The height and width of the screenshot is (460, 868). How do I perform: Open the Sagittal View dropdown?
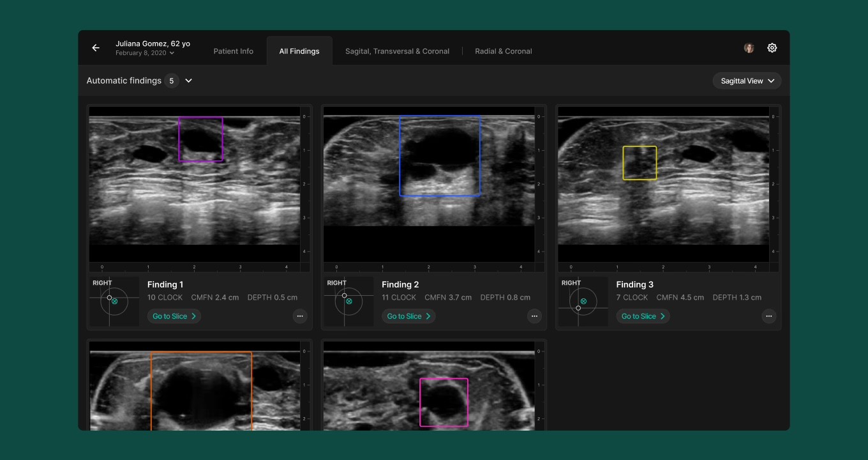[747, 81]
